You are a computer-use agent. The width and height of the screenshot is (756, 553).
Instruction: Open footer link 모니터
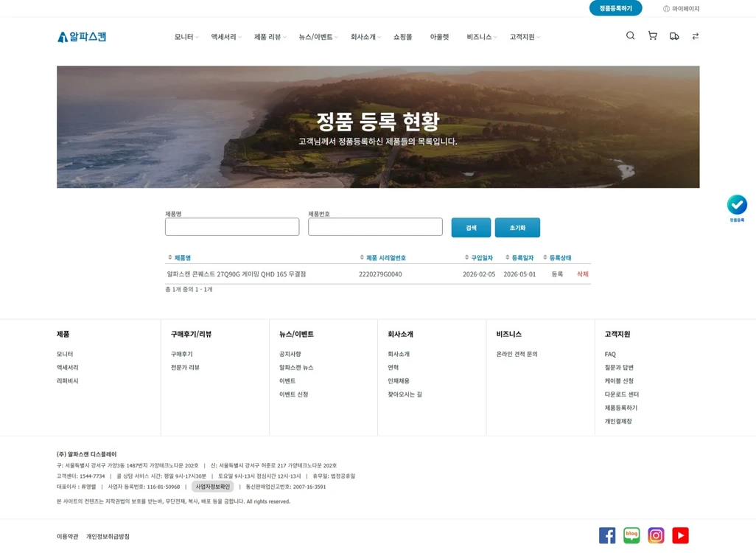click(65, 354)
